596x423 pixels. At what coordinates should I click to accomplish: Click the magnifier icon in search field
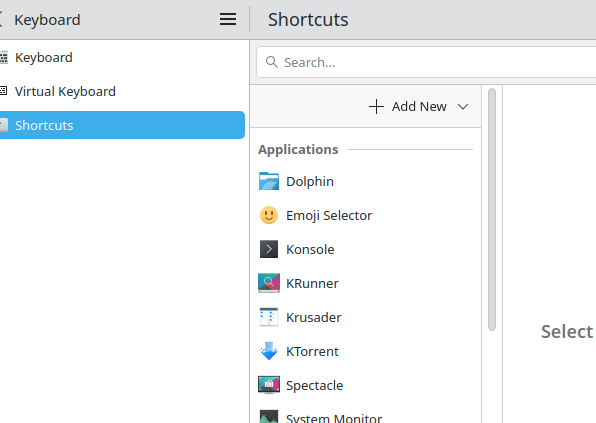[271, 62]
